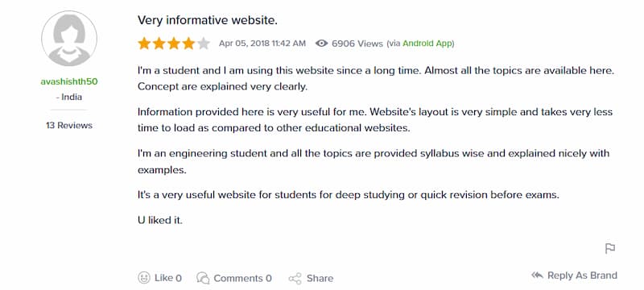
Task: Click the Share text button
Action: pos(320,278)
